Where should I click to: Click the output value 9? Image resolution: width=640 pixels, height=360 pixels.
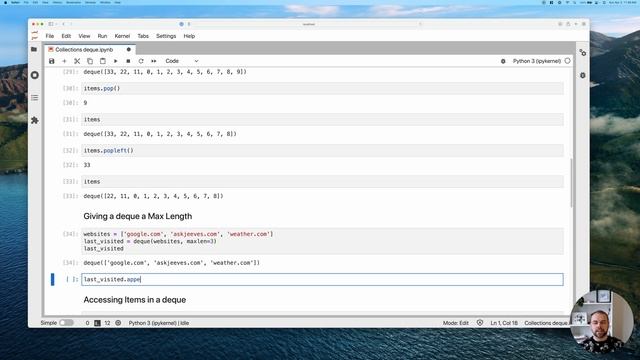pyautogui.click(x=85, y=103)
